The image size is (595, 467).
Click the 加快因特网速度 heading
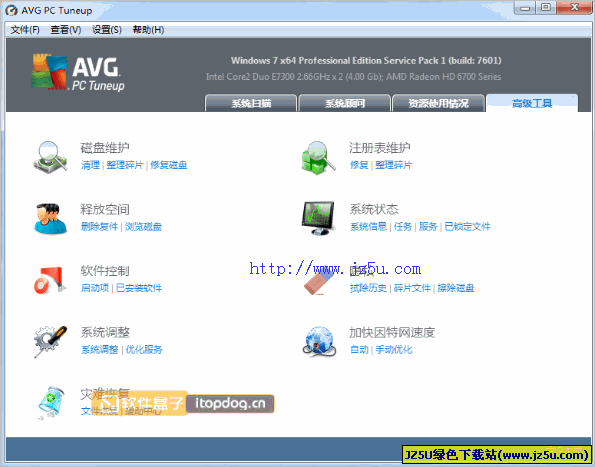[392, 332]
